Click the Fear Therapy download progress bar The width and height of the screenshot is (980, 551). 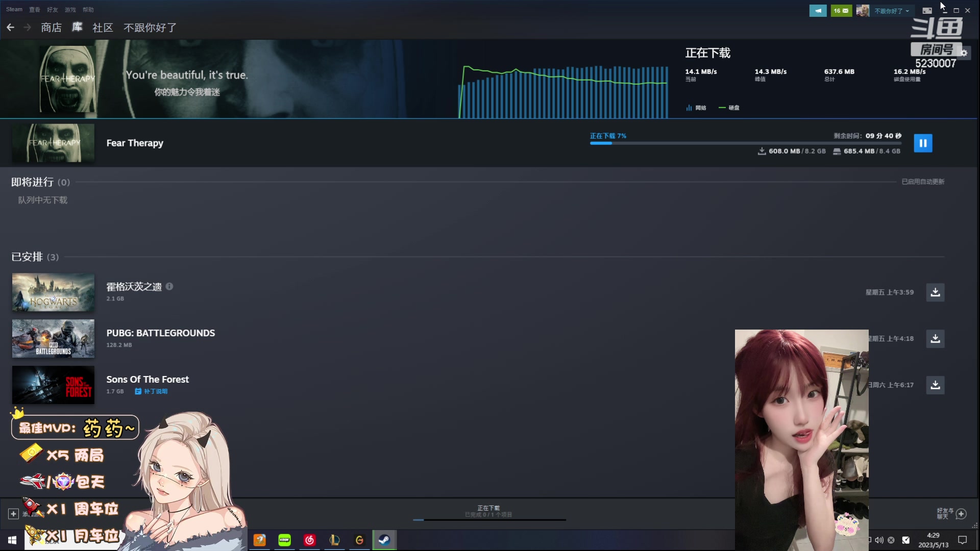[x=745, y=143]
